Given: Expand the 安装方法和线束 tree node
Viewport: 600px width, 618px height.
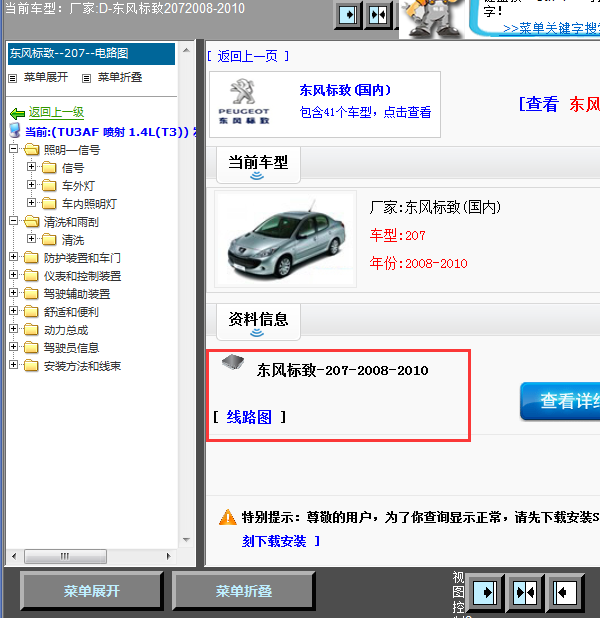Looking at the screenshot, I should tap(13, 365).
